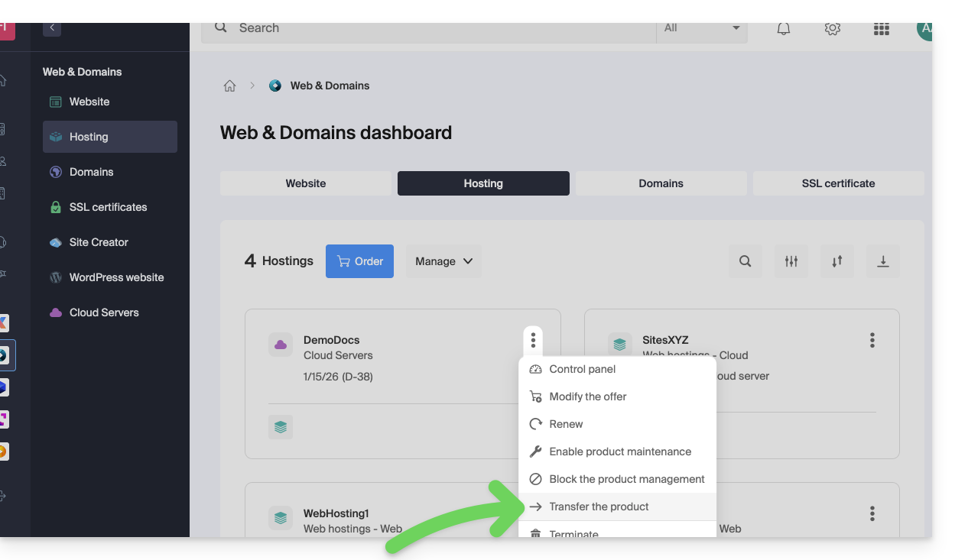955x560 pixels.
Task: Click the notifications bell icon
Action: pyautogui.click(x=784, y=29)
